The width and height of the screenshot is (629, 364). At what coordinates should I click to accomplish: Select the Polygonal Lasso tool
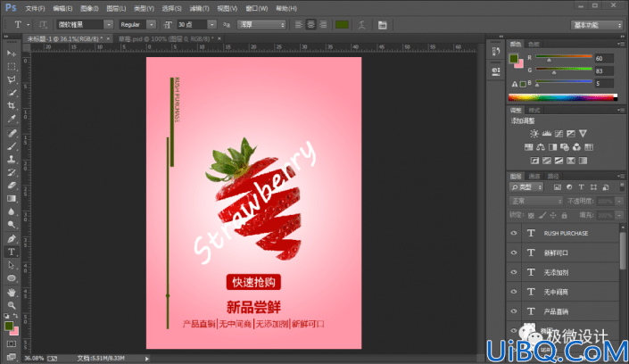coord(12,80)
